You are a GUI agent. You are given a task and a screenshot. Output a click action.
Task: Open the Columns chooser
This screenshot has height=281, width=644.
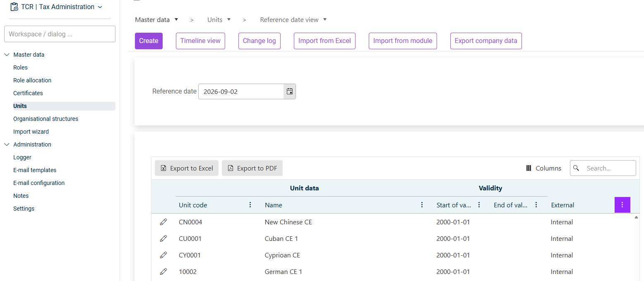pyautogui.click(x=543, y=168)
